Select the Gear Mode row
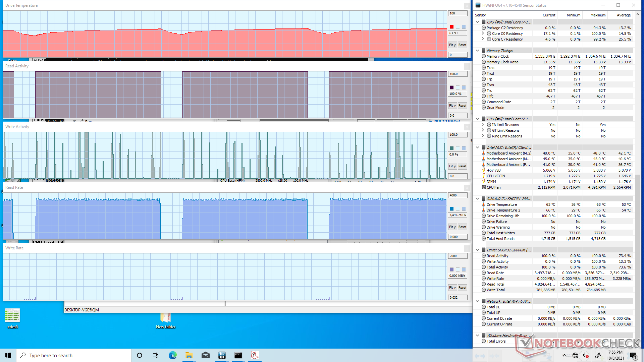Screen dimensions: 644x362 click(x=553, y=108)
